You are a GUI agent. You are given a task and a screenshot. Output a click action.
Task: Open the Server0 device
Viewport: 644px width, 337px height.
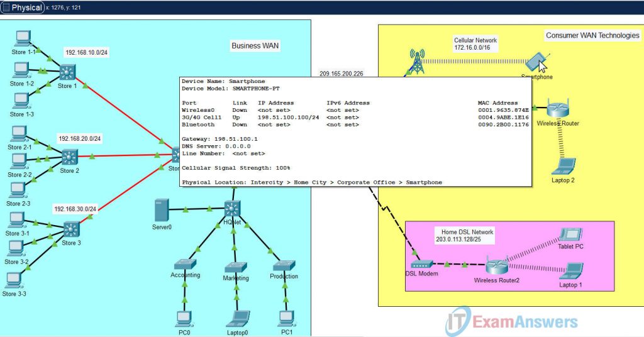point(162,211)
